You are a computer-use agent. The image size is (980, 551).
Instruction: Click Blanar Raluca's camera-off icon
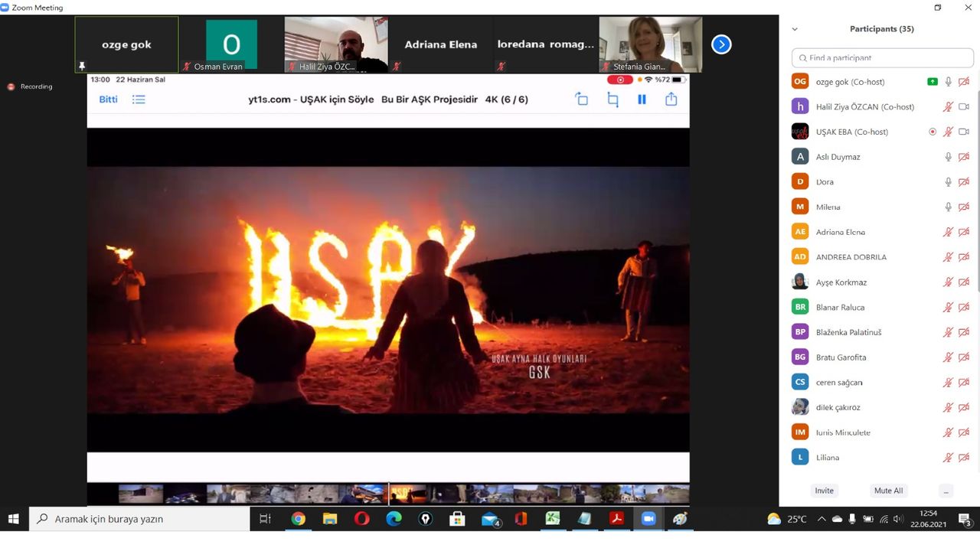click(964, 307)
